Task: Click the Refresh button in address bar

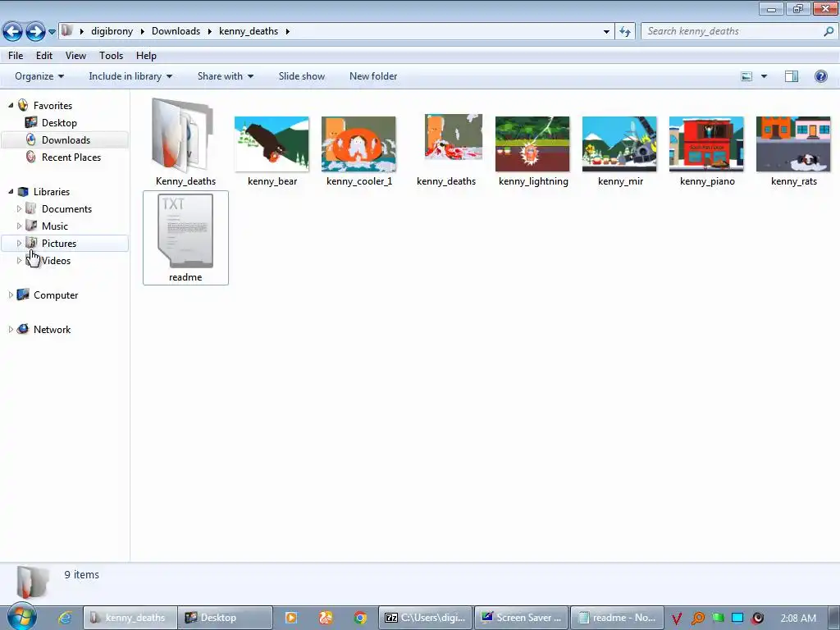Action: [624, 32]
